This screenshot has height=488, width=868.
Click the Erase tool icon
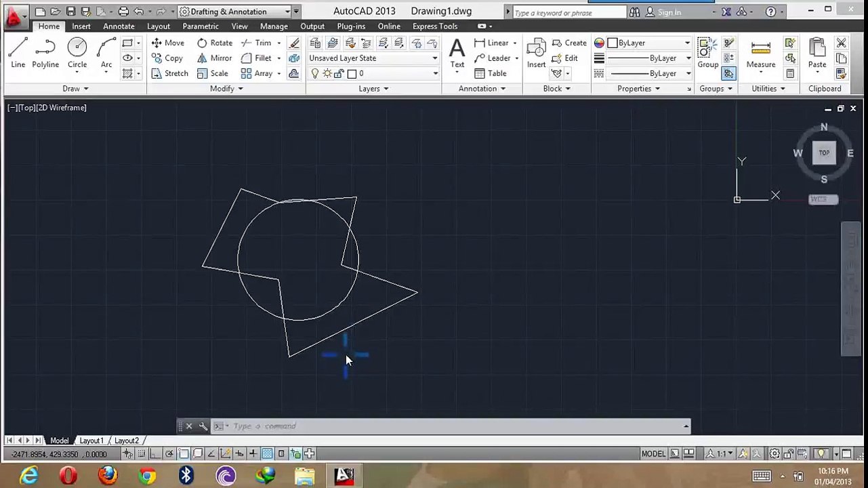tap(294, 43)
